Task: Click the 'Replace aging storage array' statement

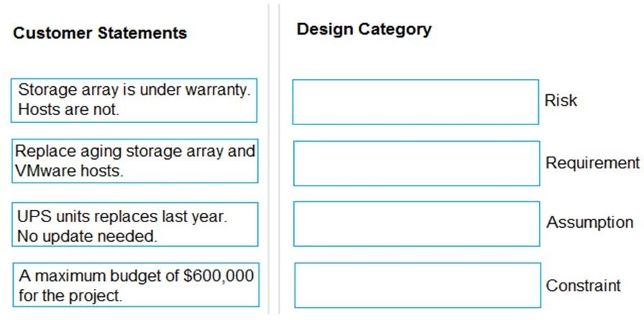Action: pyautogui.click(x=135, y=161)
